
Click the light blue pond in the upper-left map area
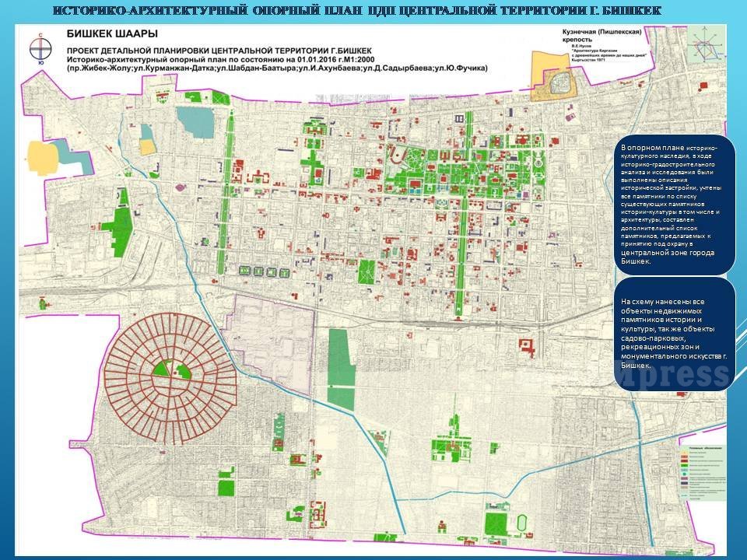click(x=195, y=121)
